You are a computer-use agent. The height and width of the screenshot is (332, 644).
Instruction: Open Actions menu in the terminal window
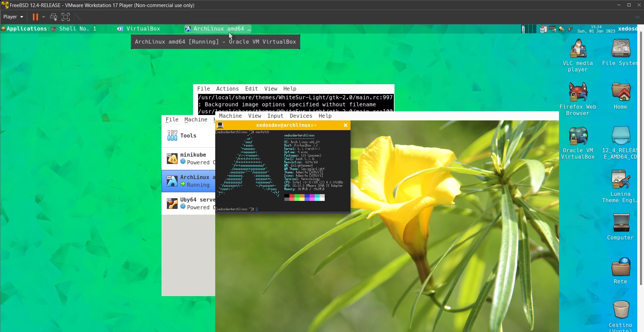pyautogui.click(x=227, y=89)
